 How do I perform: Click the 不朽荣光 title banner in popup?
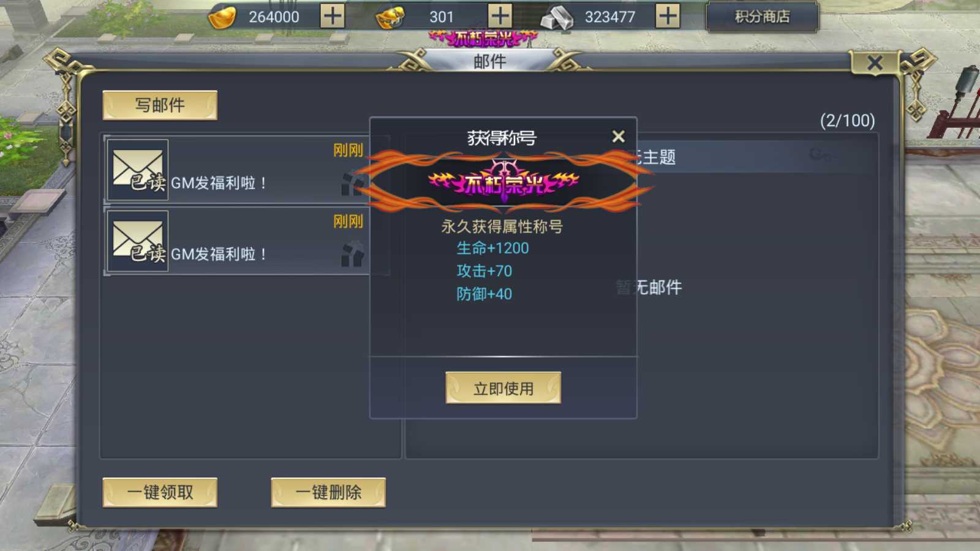[502, 182]
